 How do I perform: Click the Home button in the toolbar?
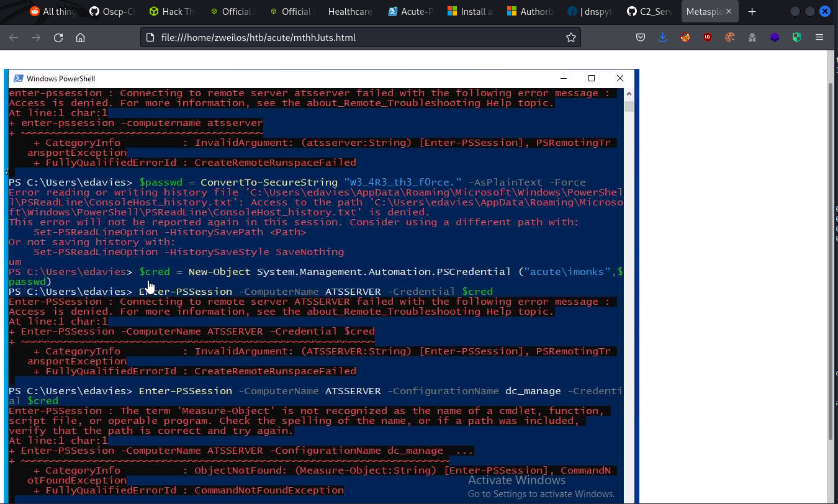(x=81, y=37)
